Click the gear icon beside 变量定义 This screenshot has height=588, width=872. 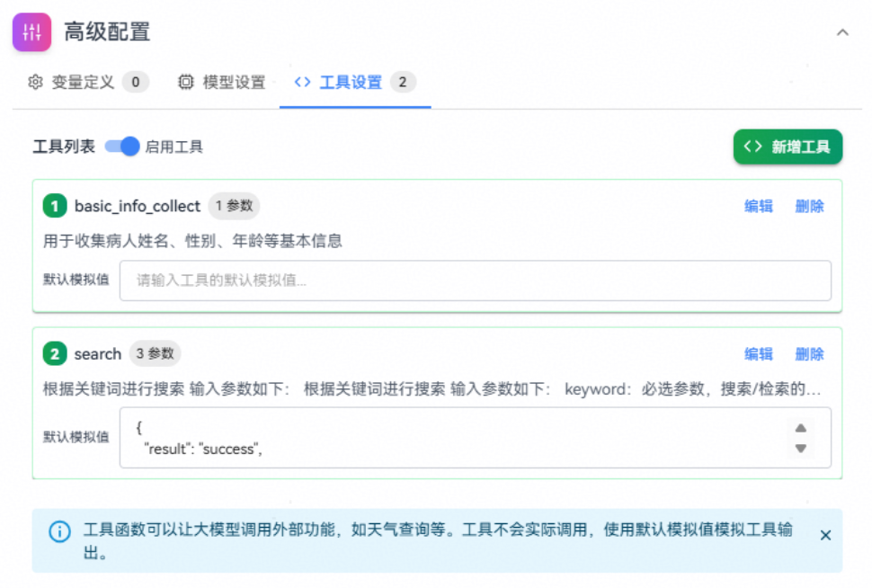35,83
